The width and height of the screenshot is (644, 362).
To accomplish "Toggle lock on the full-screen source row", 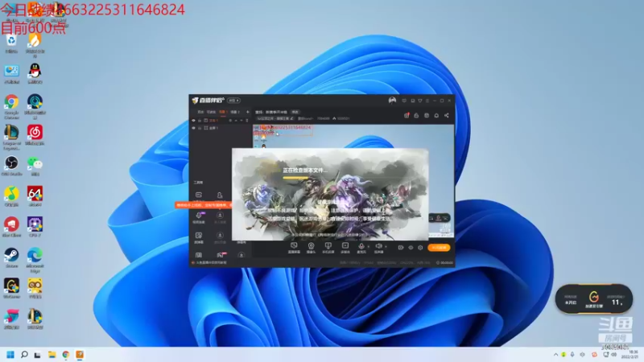I will [x=200, y=128].
